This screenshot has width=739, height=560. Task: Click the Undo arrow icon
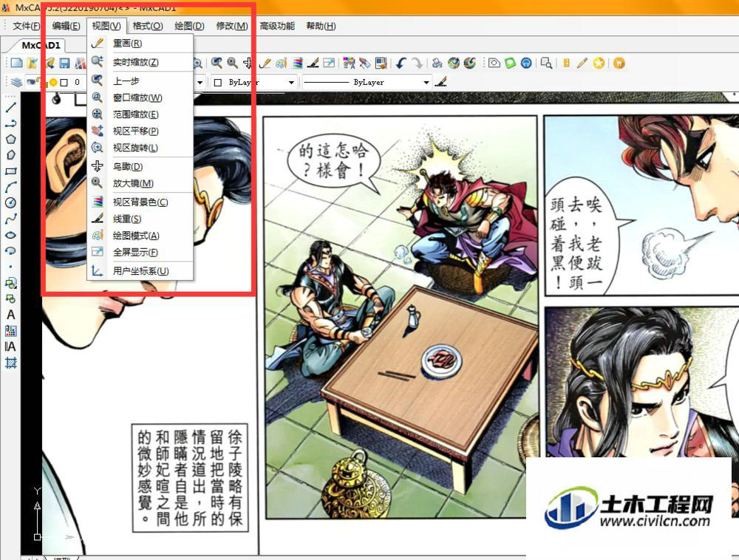point(401,63)
